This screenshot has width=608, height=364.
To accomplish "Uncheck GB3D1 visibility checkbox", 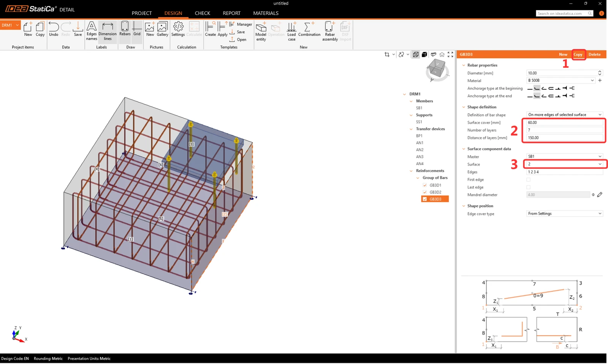I will 425,185.
